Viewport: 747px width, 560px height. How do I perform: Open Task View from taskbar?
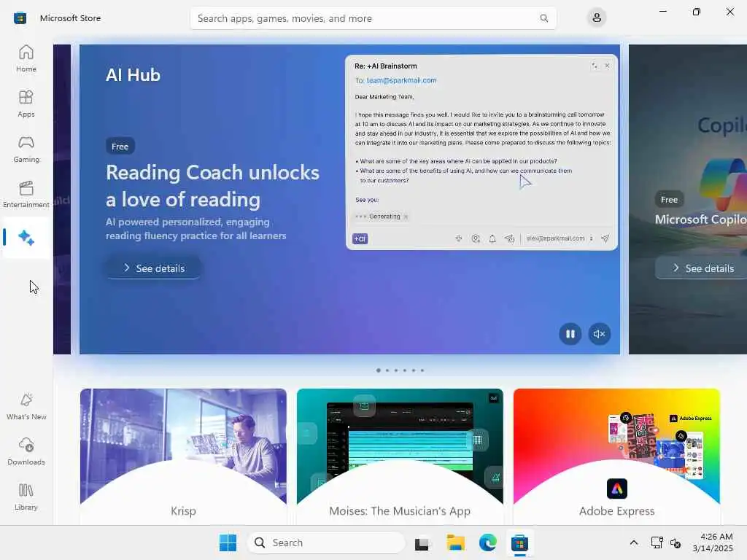422,542
